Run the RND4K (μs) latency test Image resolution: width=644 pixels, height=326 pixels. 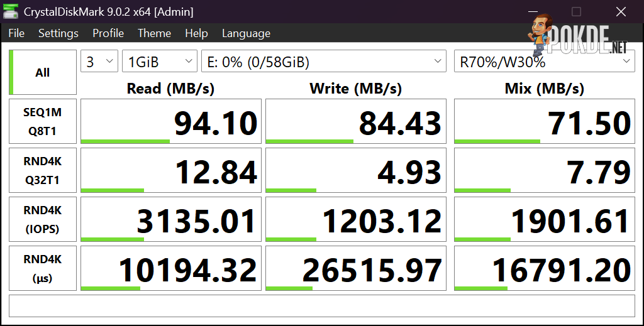tap(43, 268)
